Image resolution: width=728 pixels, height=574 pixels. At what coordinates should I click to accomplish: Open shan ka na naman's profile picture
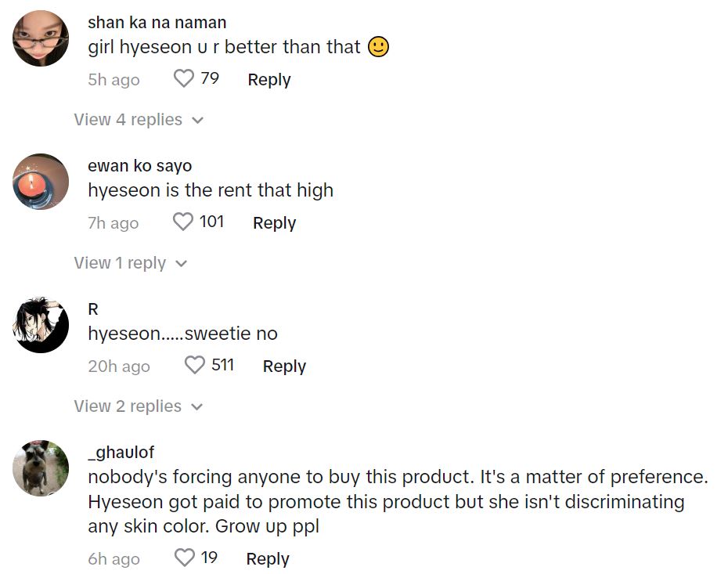coord(41,38)
